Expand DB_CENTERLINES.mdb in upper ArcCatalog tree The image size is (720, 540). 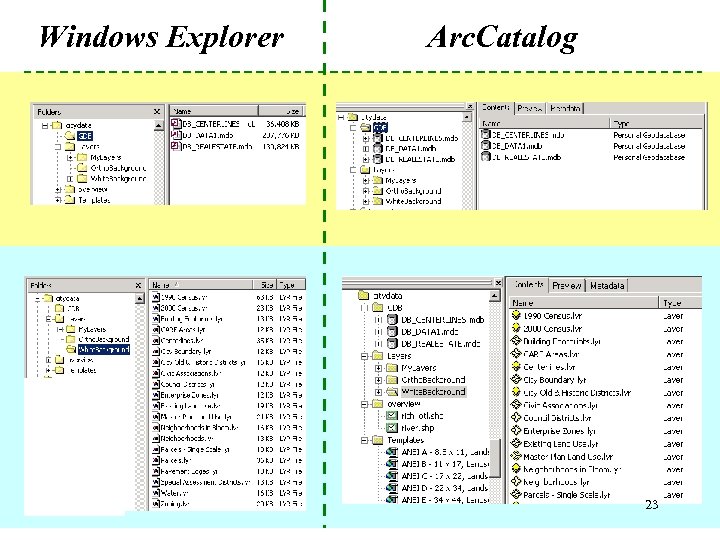point(366,138)
